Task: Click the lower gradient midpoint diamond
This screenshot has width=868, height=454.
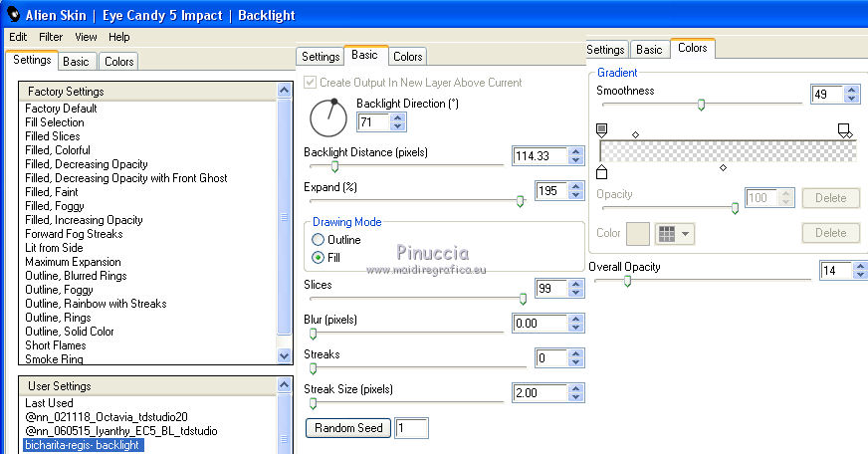Action: [723, 167]
